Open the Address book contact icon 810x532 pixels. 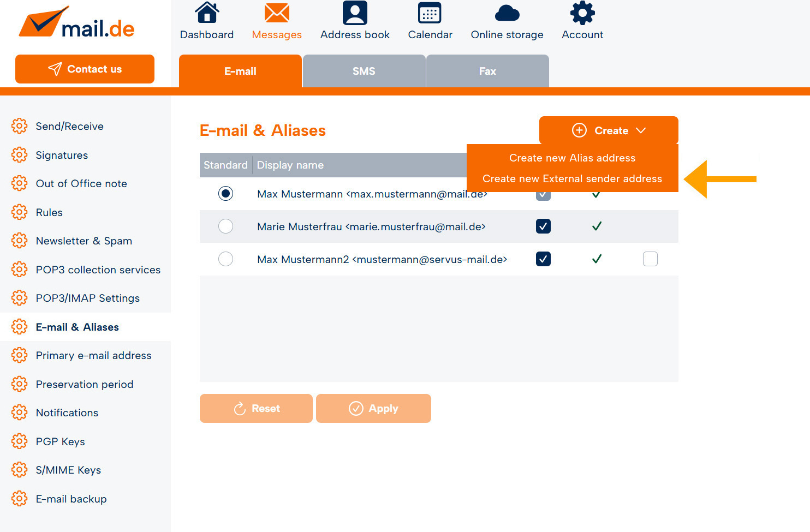[x=355, y=13]
